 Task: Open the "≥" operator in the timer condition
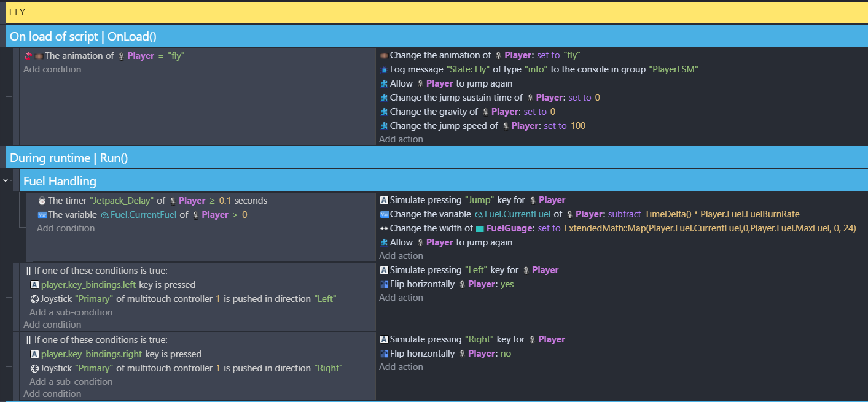click(x=213, y=201)
